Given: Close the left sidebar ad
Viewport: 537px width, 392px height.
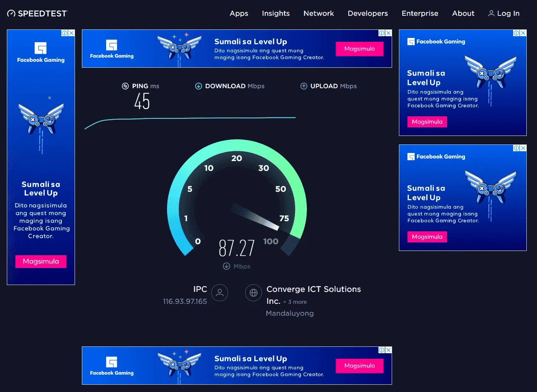Looking at the screenshot, I should 72,33.
